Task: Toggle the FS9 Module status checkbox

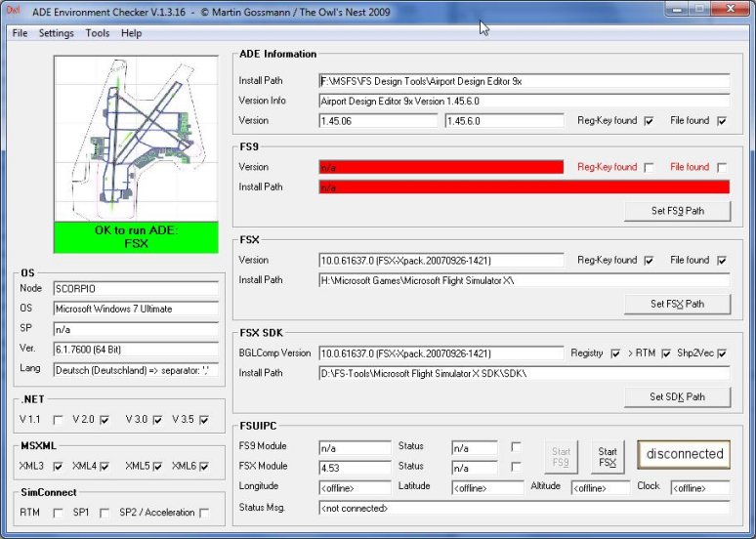Action: (516, 447)
